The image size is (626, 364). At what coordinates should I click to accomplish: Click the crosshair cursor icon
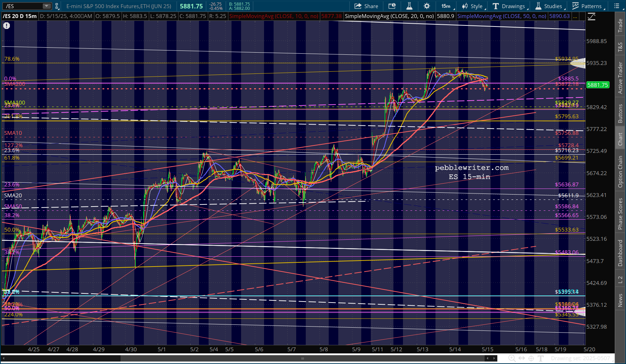(x=531, y=358)
